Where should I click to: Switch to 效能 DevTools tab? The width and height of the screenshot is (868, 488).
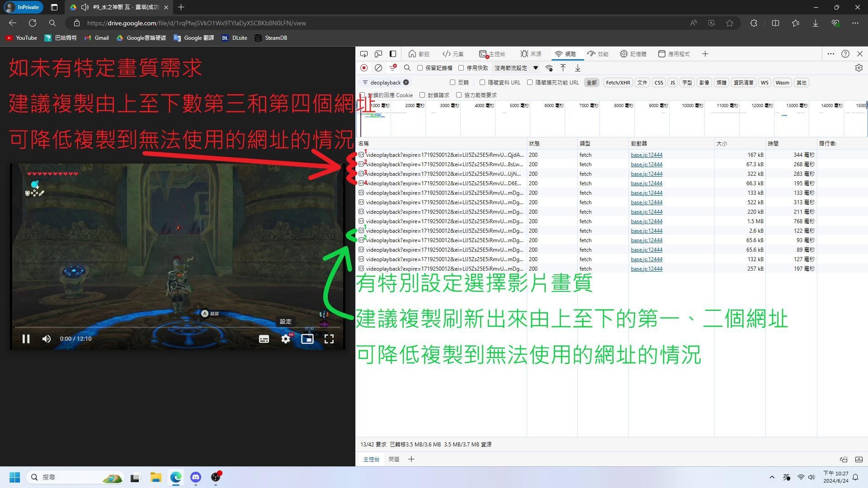tap(598, 54)
